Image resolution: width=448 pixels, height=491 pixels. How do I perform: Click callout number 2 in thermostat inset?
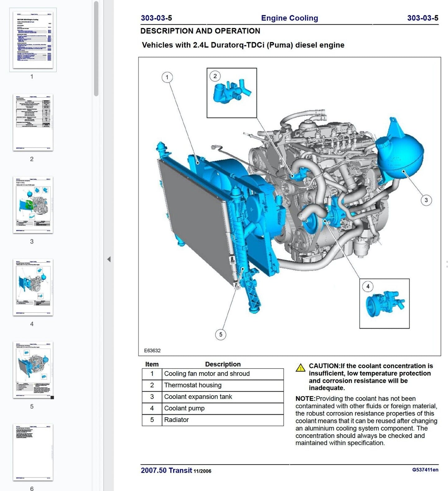coord(215,76)
